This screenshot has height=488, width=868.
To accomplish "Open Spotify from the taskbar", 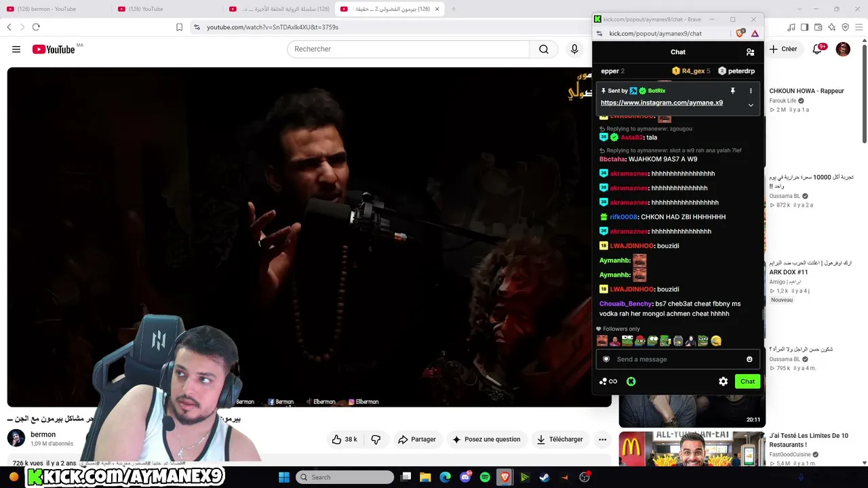I will pos(485,477).
